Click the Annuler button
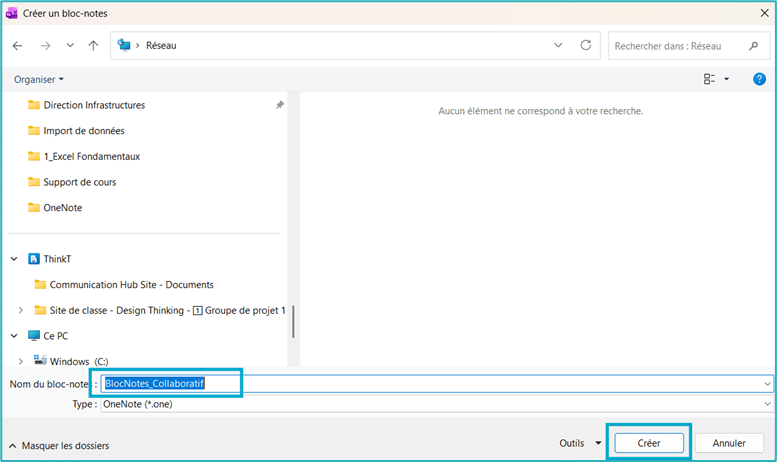 pos(729,443)
